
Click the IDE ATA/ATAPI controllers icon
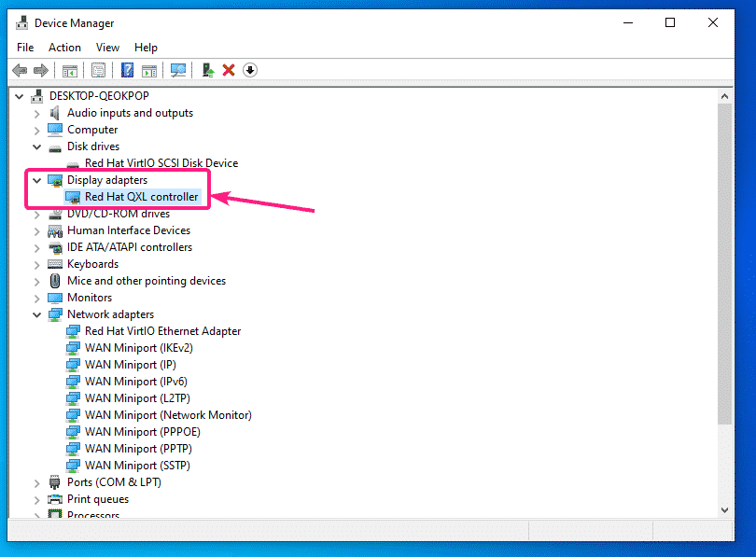point(55,247)
